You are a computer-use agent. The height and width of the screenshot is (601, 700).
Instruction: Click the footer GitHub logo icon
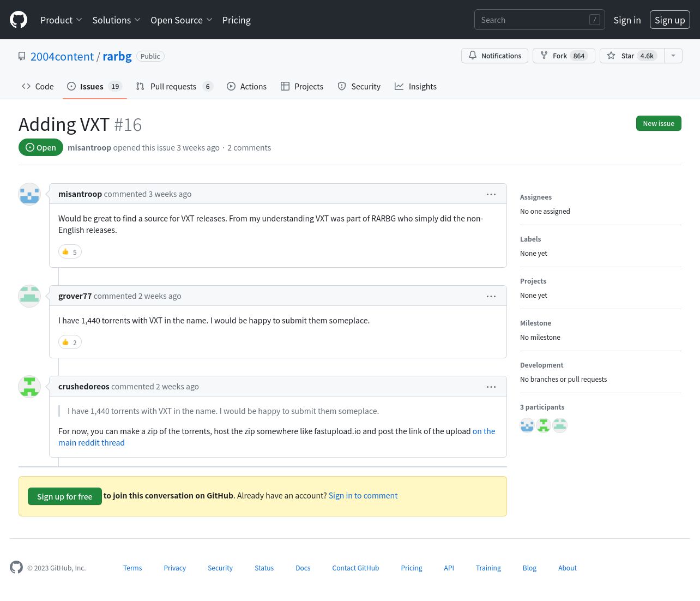click(x=16, y=567)
